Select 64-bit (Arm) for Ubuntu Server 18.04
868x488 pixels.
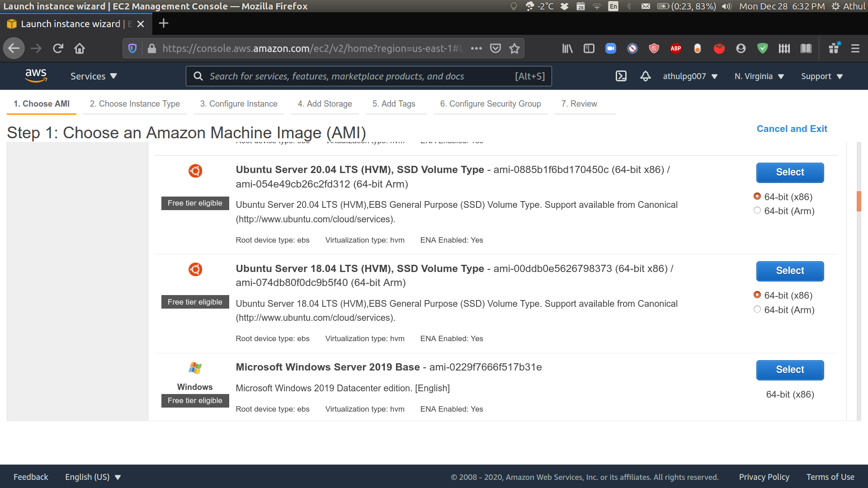757,309
